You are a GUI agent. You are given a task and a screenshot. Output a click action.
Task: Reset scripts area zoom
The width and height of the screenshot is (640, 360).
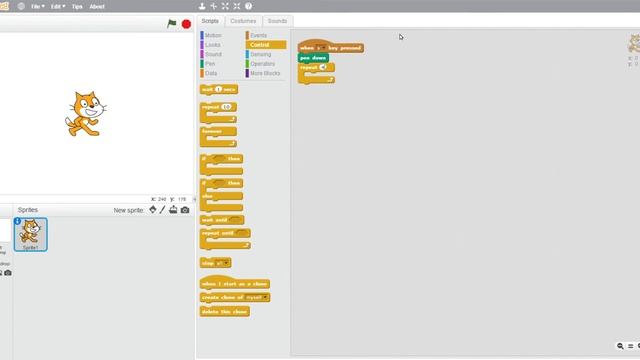pyautogui.click(x=630, y=346)
